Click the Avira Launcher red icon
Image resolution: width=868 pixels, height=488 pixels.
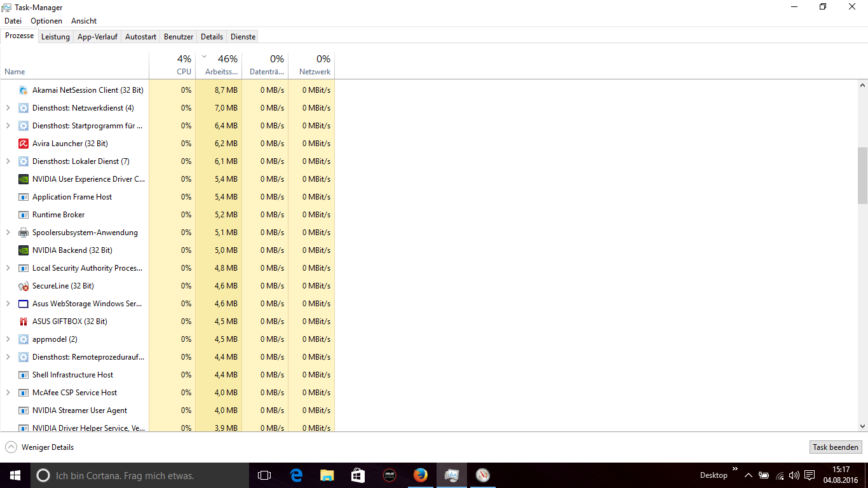pyautogui.click(x=24, y=144)
